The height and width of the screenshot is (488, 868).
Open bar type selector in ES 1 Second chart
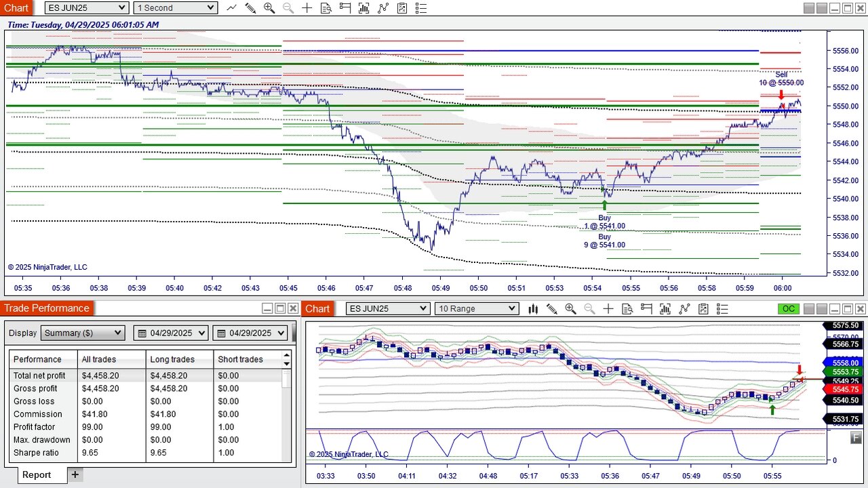[232, 8]
